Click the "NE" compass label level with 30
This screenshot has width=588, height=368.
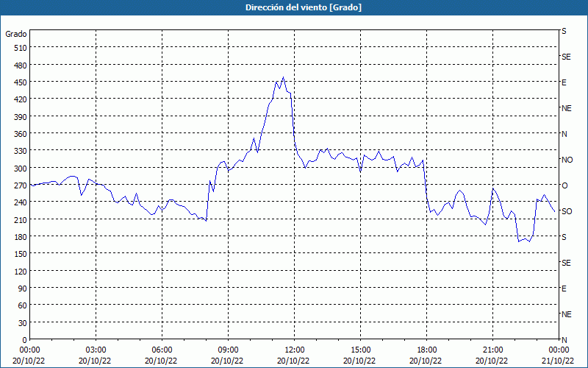(x=566, y=314)
